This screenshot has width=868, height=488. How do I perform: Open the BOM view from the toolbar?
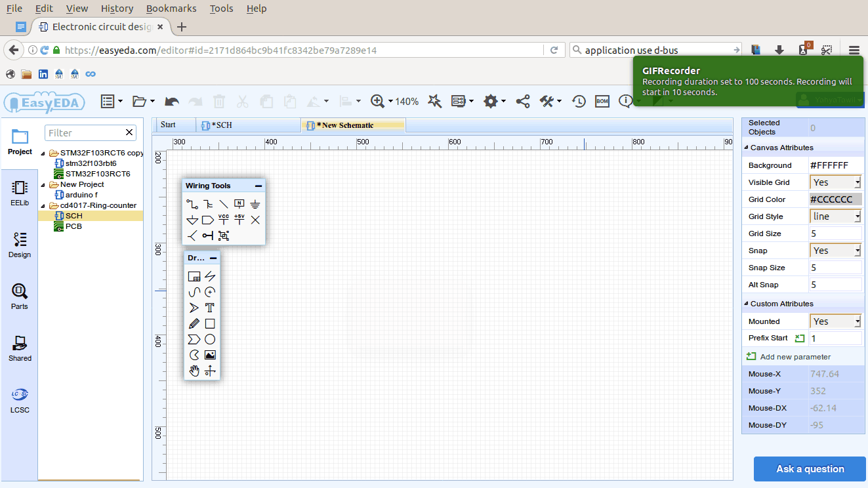tap(602, 101)
